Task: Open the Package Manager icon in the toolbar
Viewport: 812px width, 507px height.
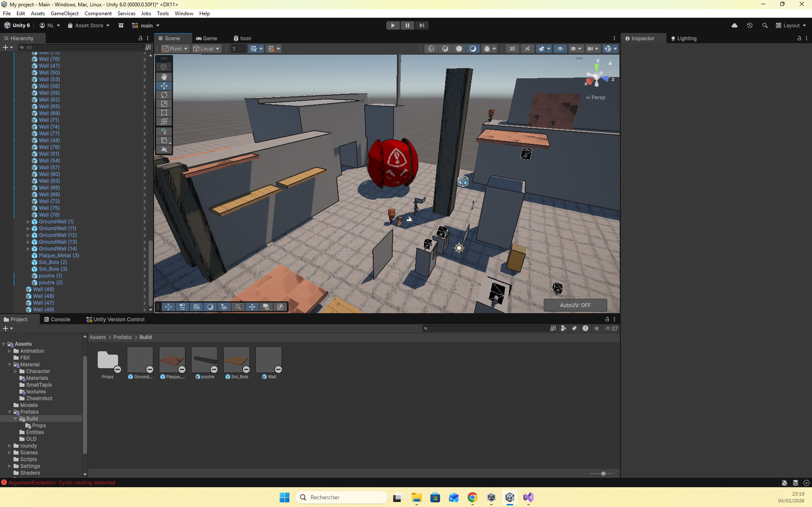Action: pos(121,25)
